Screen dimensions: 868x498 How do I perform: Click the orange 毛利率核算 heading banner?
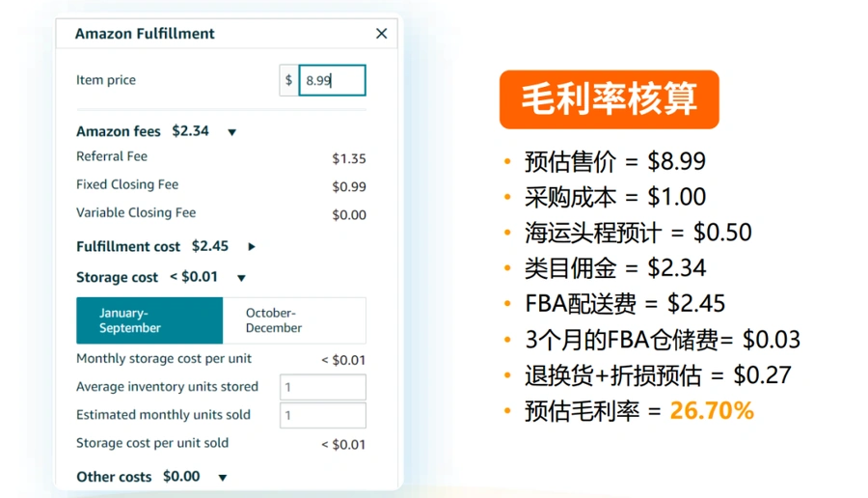coord(609,99)
